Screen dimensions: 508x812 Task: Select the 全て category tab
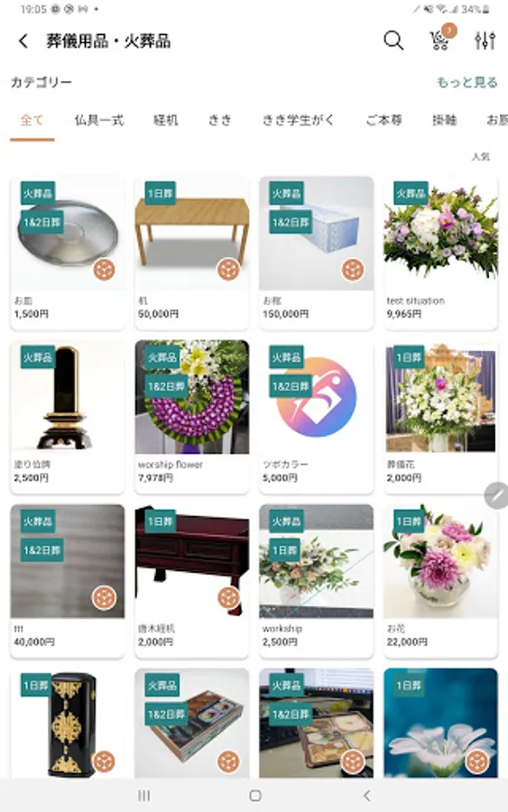[x=32, y=121]
